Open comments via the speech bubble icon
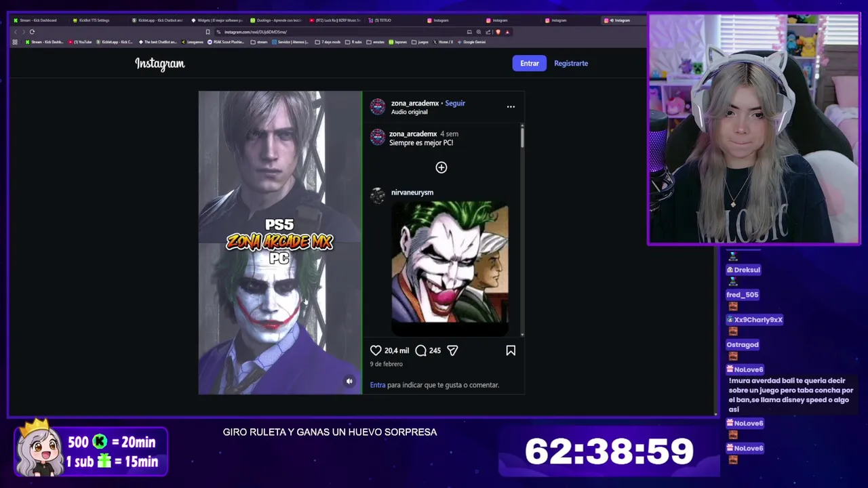 coord(420,350)
